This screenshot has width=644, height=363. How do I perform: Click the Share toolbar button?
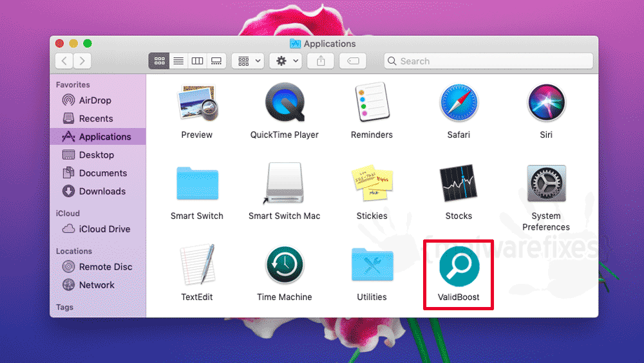[321, 61]
